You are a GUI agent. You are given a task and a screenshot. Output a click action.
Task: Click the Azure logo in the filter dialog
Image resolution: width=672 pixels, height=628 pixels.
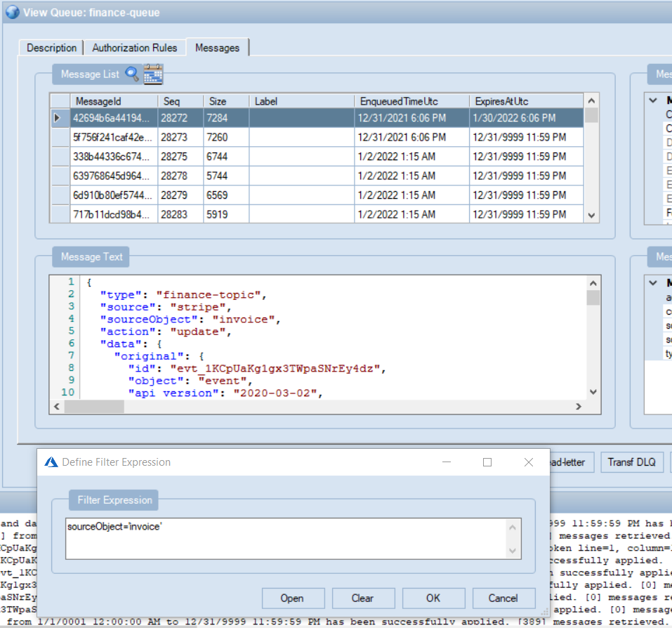coord(51,462)
